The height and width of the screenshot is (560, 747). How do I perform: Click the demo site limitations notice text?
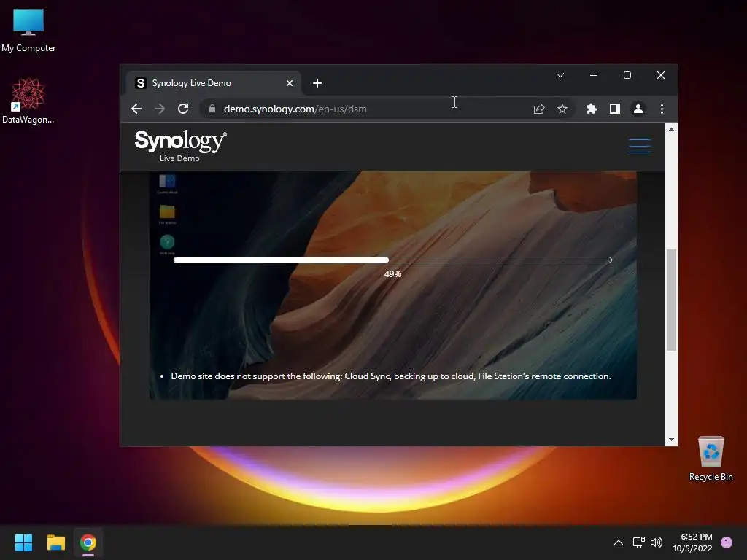point(391,376)
